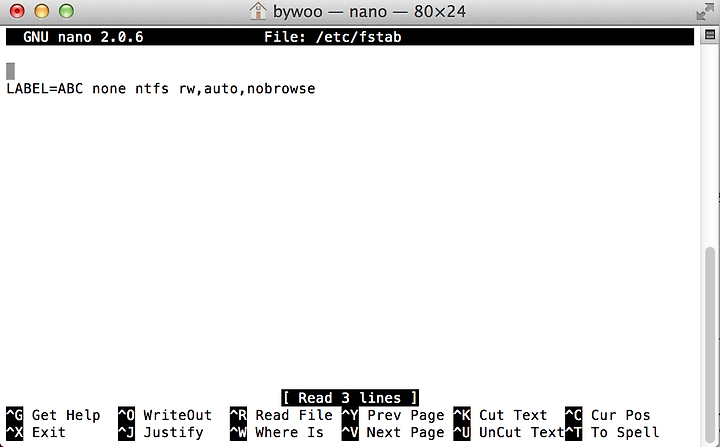Click the red close window button

tap(17, 11)
